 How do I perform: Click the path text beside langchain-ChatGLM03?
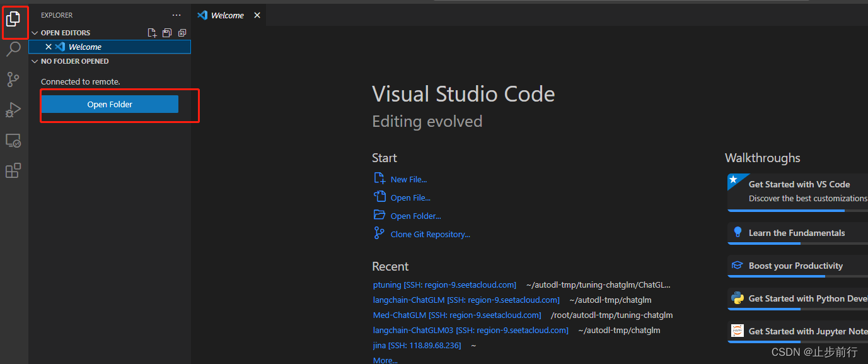(619, 331)
